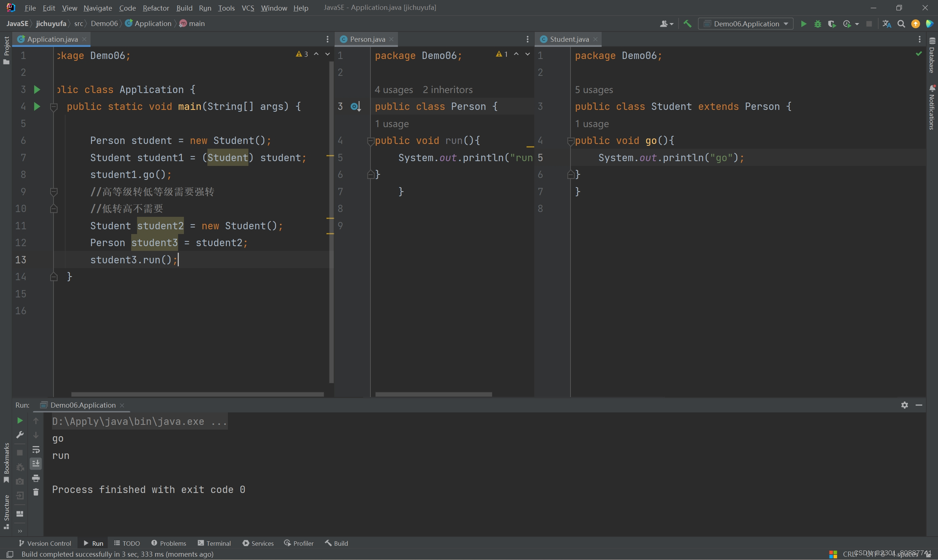Run Demo06.Application with top toolbar play button
This screenshot has width=938, height=560.
click(804, 24)
